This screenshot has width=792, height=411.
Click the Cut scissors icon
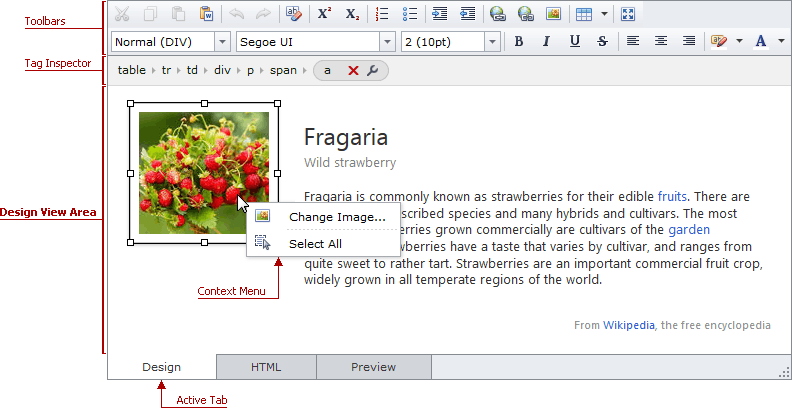122,14
